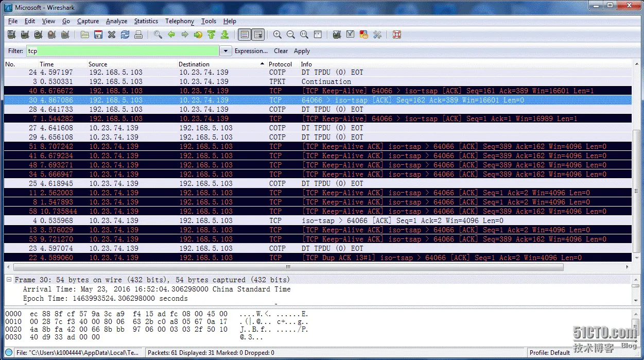Reload this capture file icon
The width and height of the screenshot is (644, 360).
[x=125, y=35]
